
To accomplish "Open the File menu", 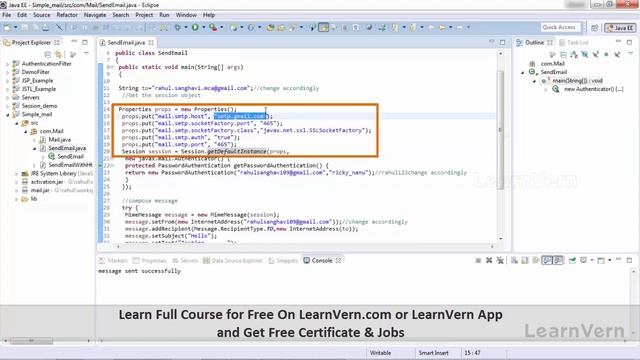I will [x=7, y=15].
